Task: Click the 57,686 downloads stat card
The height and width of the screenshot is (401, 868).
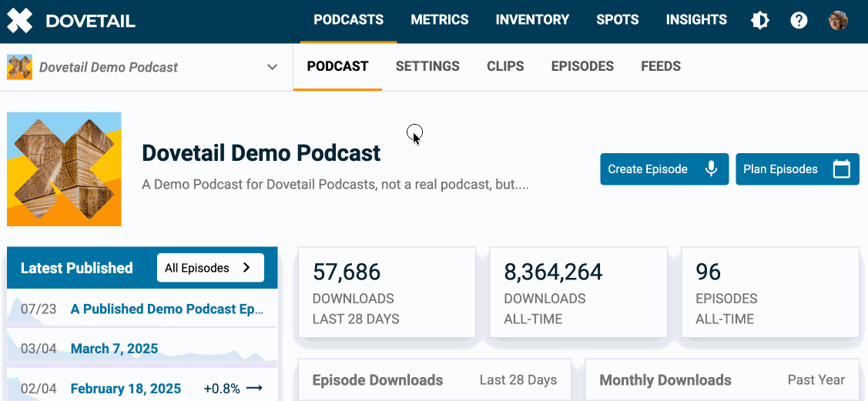Action: click(x=387, y=292)
